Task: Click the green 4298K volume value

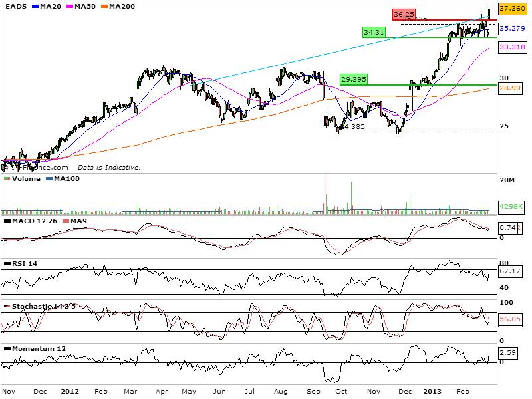Action: [x=511, y=207]
